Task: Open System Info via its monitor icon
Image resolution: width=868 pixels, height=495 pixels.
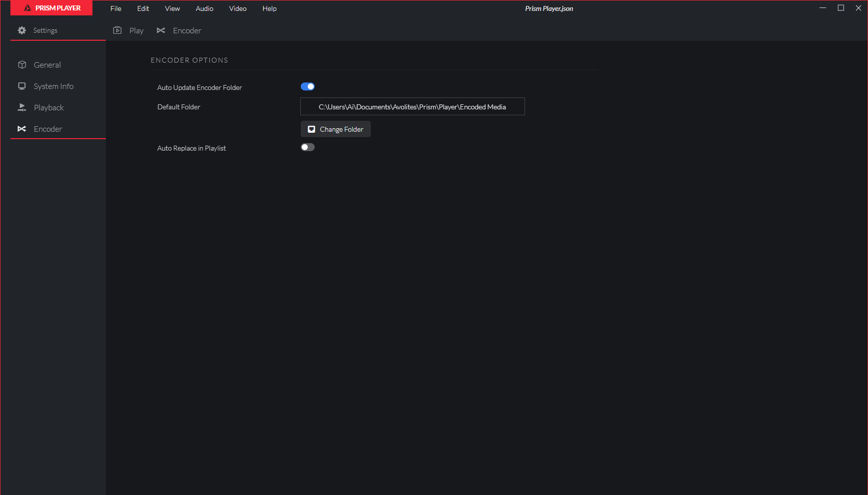Action: tap(22, 86)
